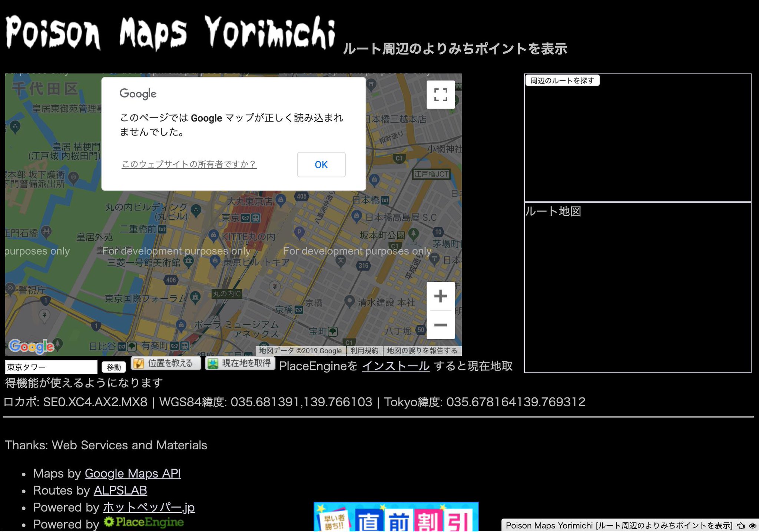Viewport: 759px width, 532px height.
Task: Click the ポーラ ミュージアム アネックス marker
Action: [x=181, y=325]
